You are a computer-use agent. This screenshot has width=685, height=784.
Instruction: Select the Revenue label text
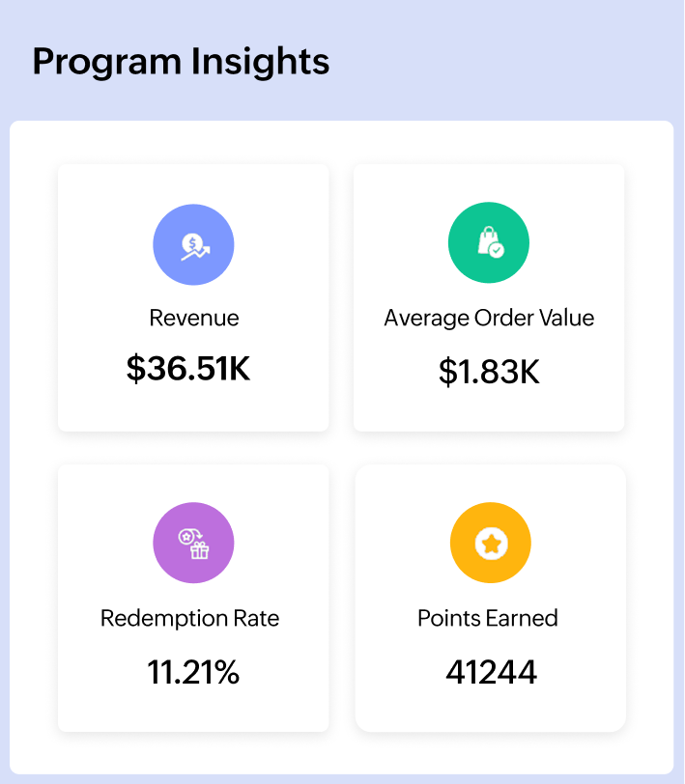click(193, 318)
